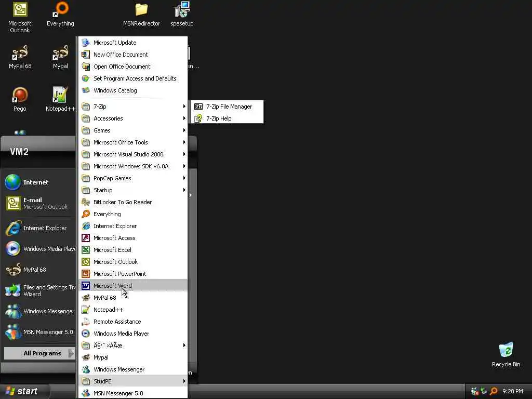
Task: Open Pego desktop shortcut
Action: (x=20, y=99)
